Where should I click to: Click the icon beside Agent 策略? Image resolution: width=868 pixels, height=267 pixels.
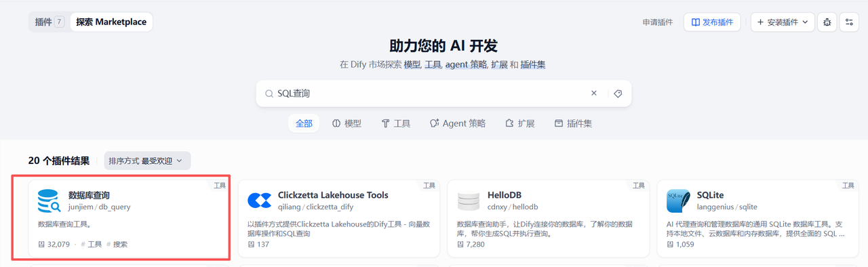(x=435, y=123)
